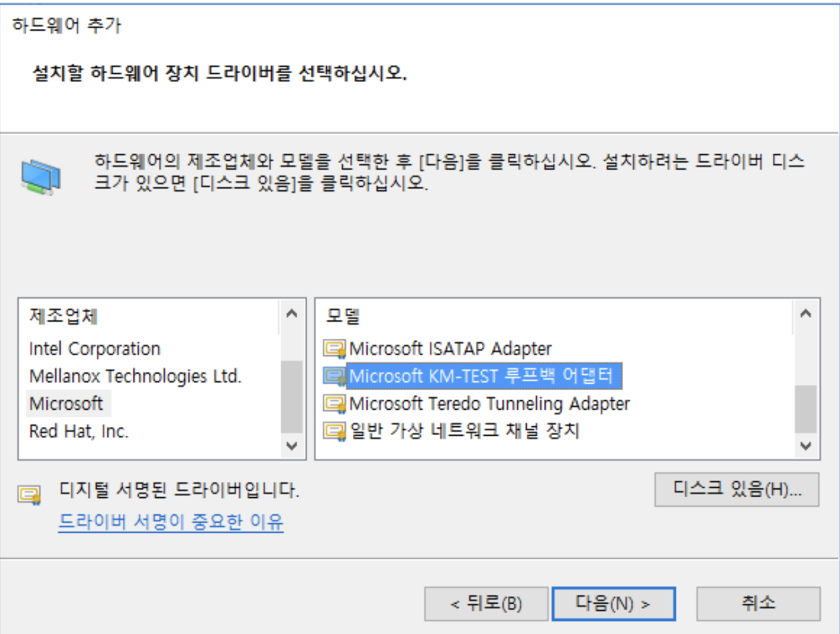Click the manufacturer list scroll down arrow
Image resolution: width=840 pixels, height=634 pixels.
pyautogui.click(x=292, y=445)
